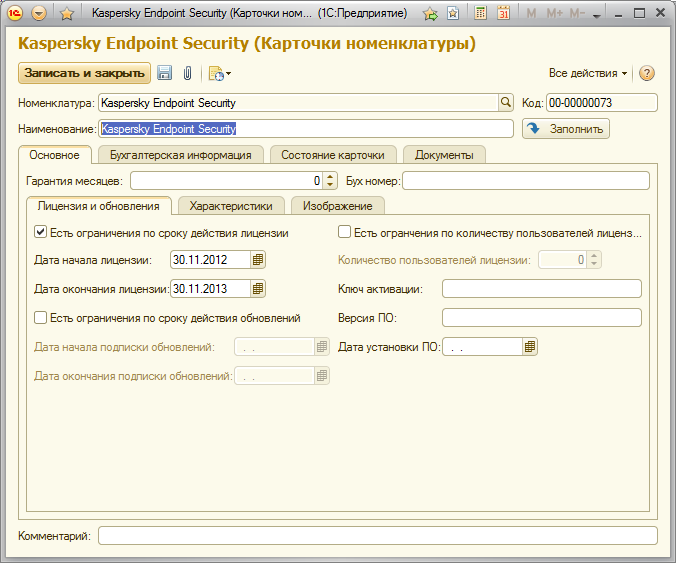Click up arrow of Количество пользователей лицензии
Screen dimensions: 676x563
click(594, 256)
